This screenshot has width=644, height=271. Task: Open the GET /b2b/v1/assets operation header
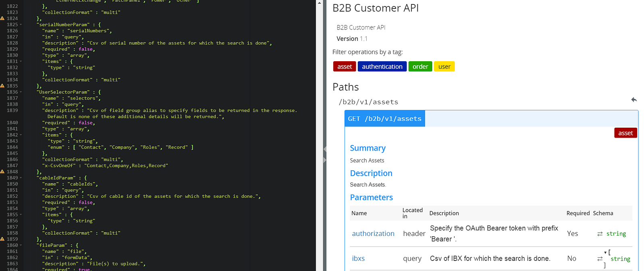385,118
